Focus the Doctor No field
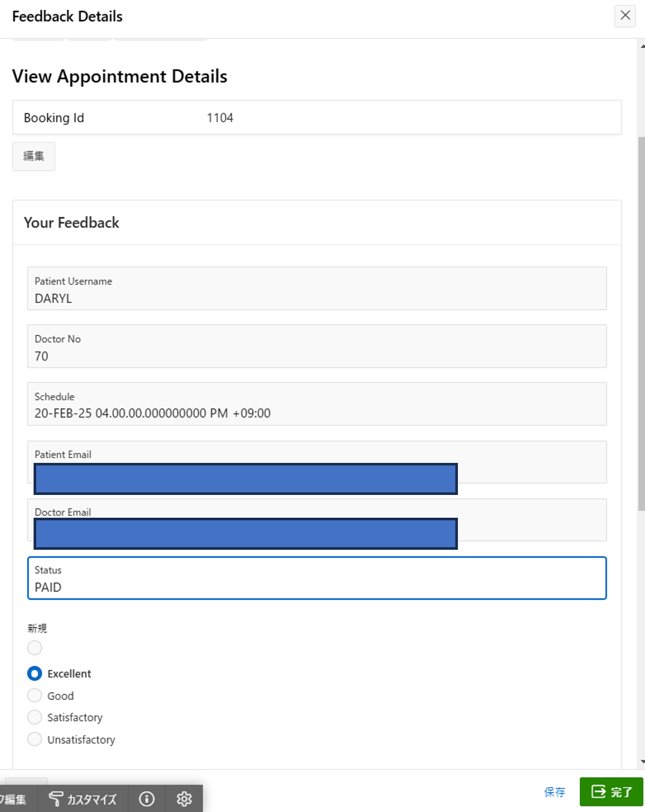The height and width of the screenshot is (812, 645). [316, 347]
